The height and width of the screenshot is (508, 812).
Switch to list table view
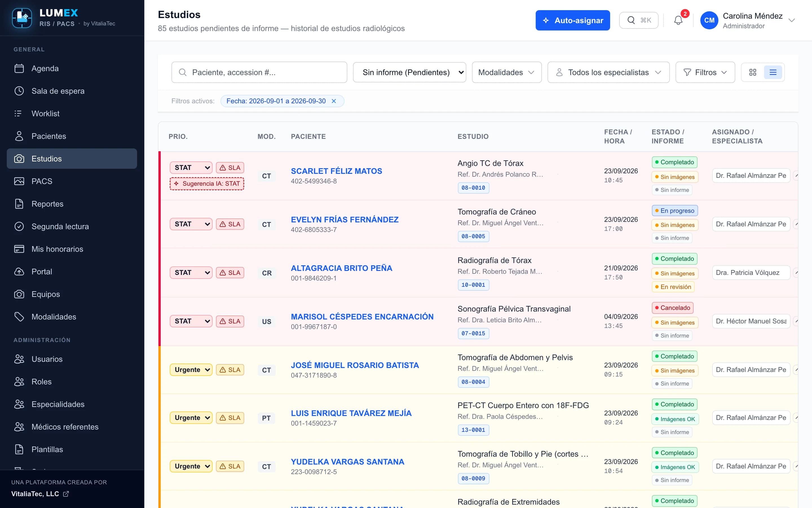[773, 72]
